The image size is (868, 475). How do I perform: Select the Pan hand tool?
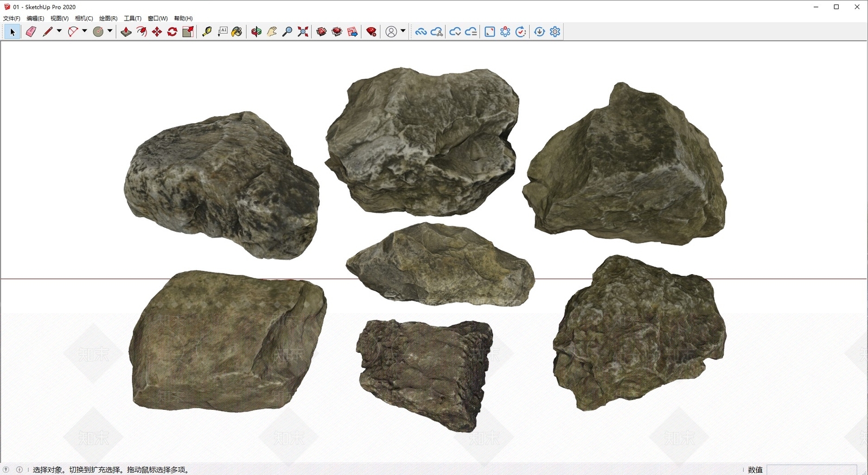click(272, 32)
